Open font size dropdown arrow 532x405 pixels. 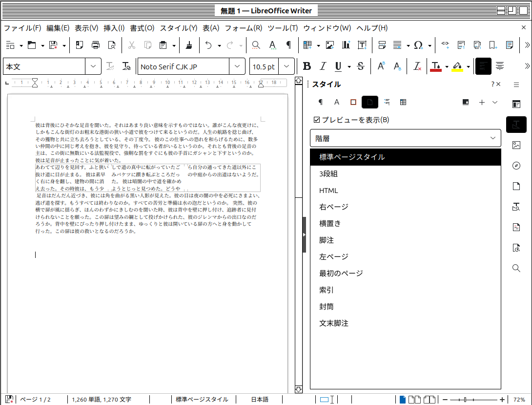point(286,66)
